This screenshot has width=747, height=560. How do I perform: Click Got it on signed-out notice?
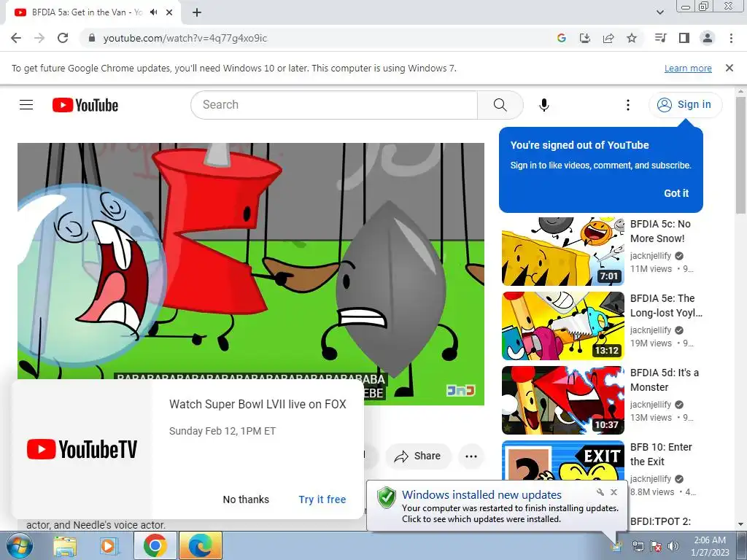[x=676, y=193]
